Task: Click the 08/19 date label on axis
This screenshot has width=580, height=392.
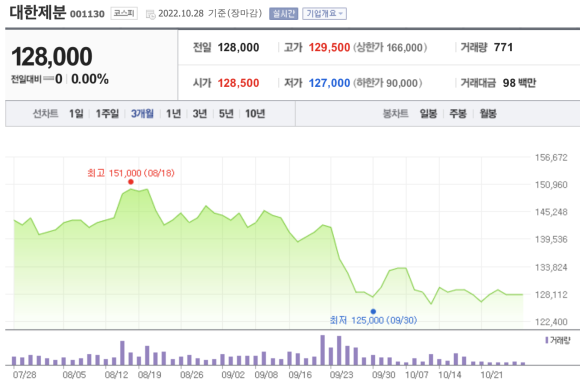Action: (149, 375)
